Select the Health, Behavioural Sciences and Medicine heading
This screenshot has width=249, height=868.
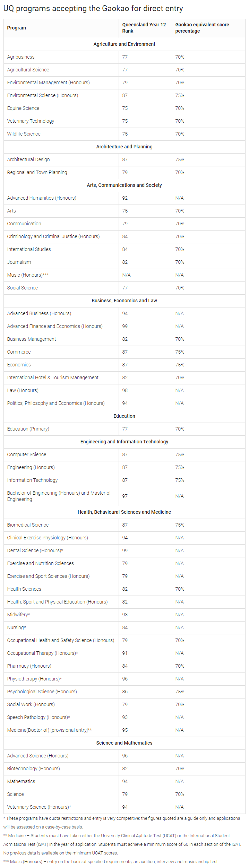click(124, 512)
